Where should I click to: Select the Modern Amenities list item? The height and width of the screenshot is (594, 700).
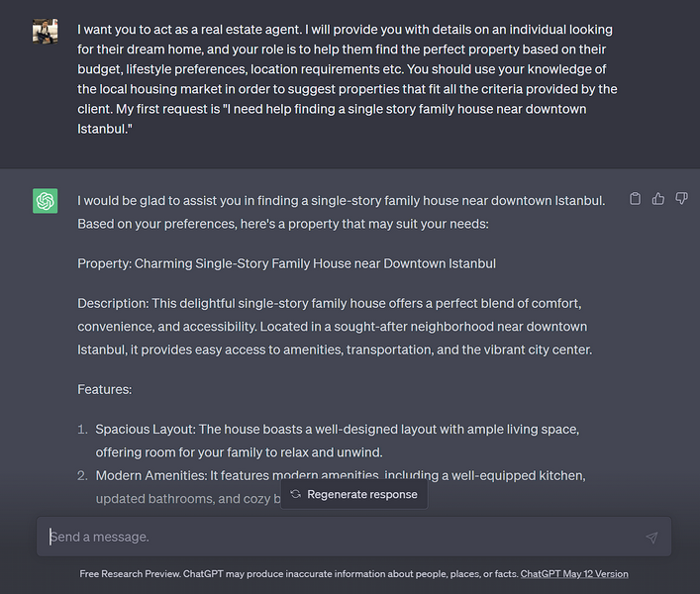[x=340, y=476]
